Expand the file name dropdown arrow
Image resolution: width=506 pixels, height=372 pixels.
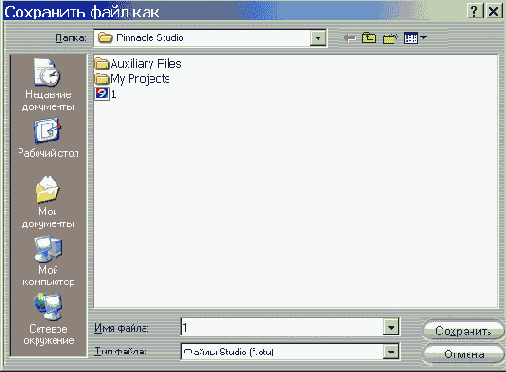391,327
